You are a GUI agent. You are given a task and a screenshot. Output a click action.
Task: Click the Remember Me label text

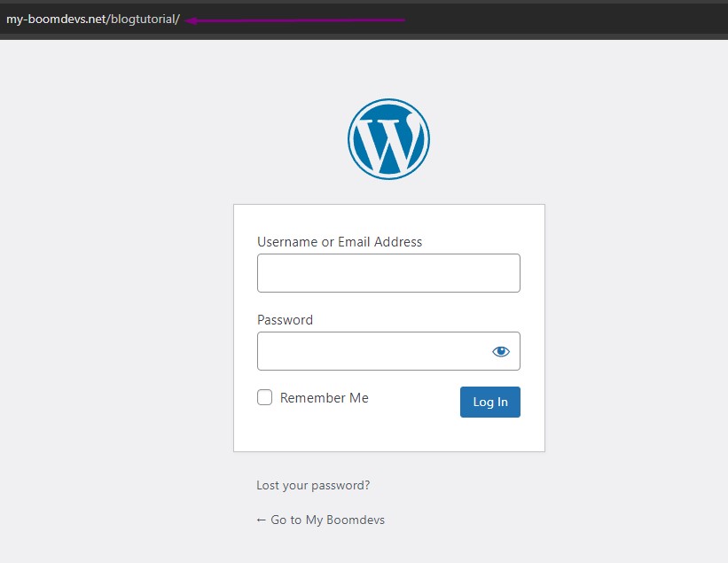click(324, 398)
